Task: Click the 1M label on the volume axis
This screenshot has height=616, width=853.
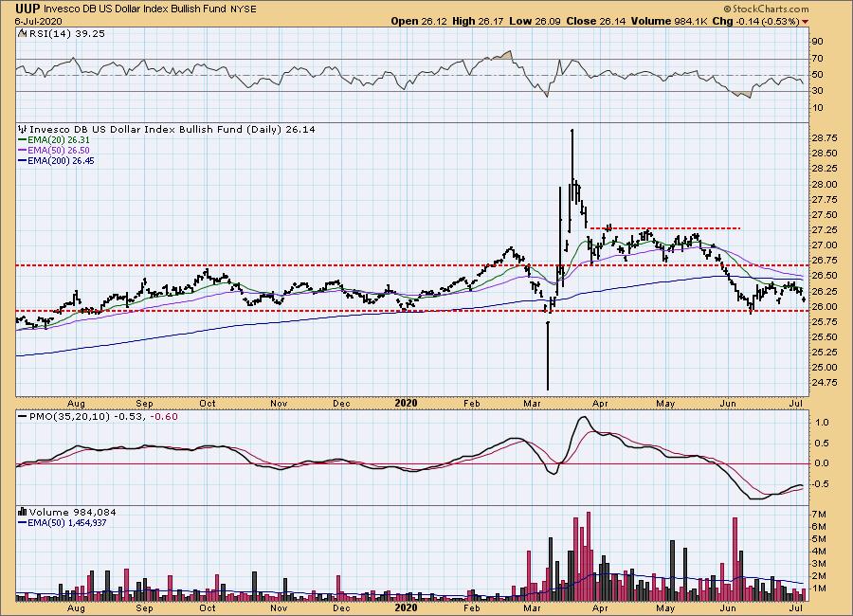Action: 819,589
